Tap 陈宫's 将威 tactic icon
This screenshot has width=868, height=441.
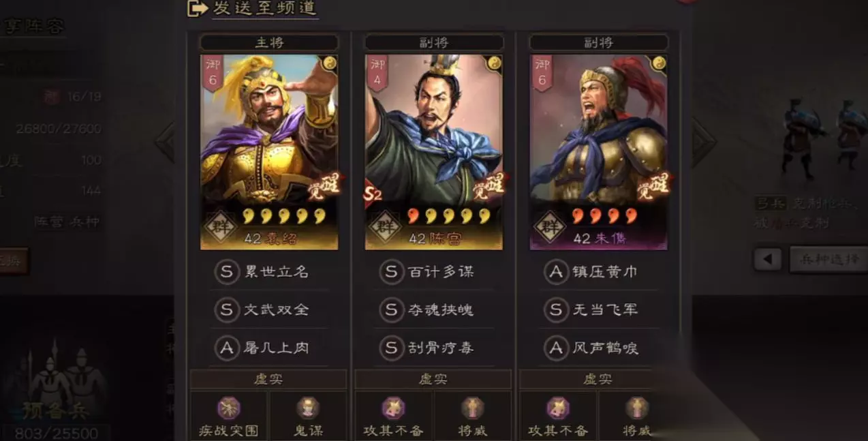(472, 408)
